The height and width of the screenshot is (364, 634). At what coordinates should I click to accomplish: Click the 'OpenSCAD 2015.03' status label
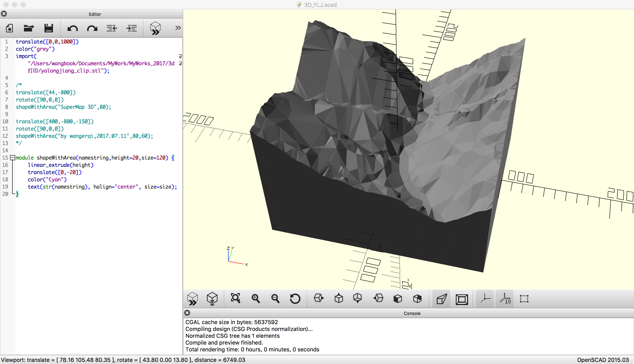point(603,360)
